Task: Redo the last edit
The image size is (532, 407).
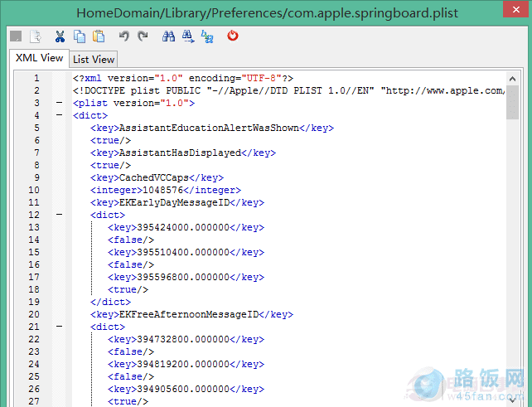Action: point(143,36)
